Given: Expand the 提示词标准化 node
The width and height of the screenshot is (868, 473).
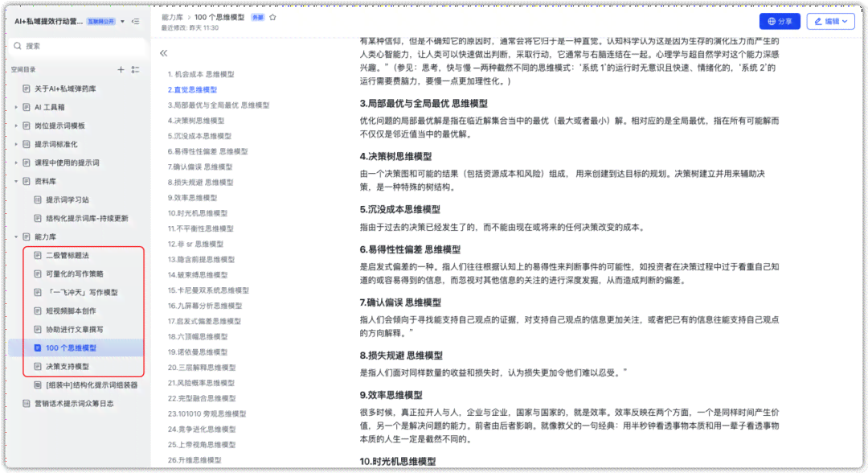Looking at the screenshot, I should click(16, 144).
